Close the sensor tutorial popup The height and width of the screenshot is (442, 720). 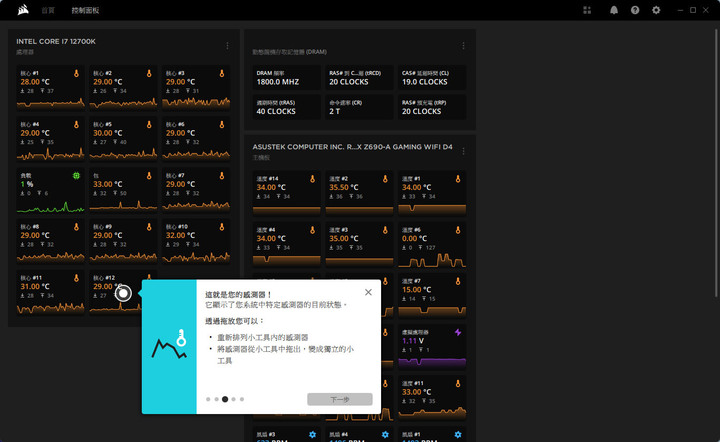point(368,292)
